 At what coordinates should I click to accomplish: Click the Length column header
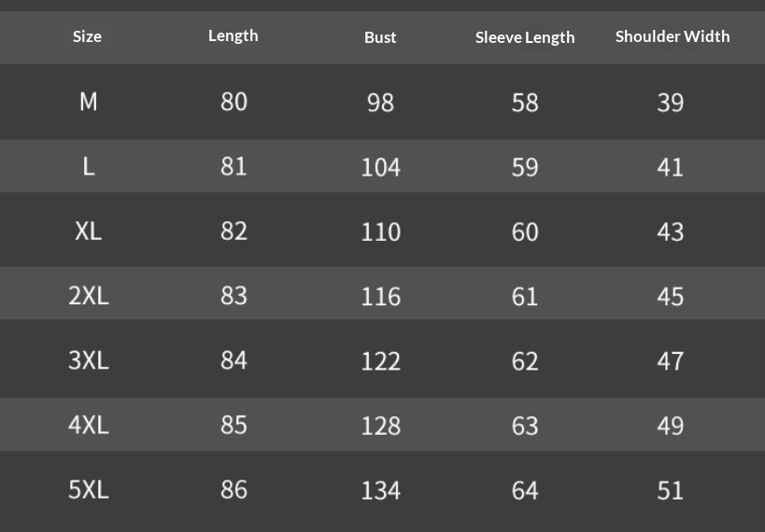pyautogui.click(x=233, y=35)
